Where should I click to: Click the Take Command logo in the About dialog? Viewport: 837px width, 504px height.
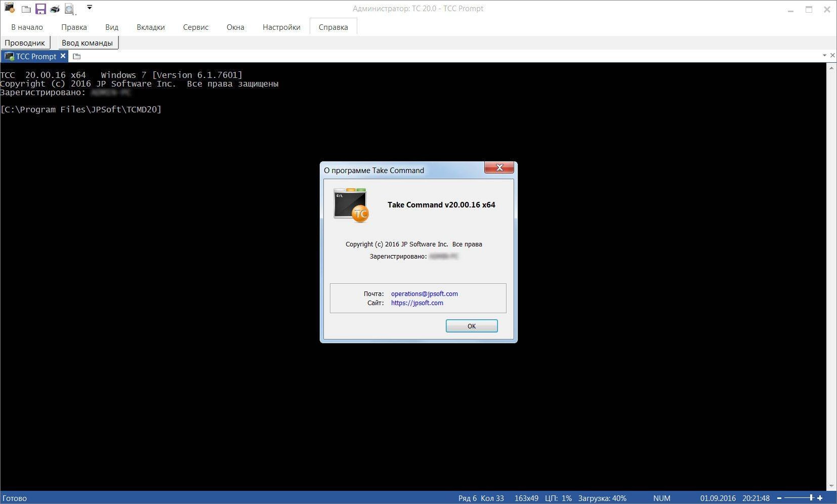click(x=351, y=205)
